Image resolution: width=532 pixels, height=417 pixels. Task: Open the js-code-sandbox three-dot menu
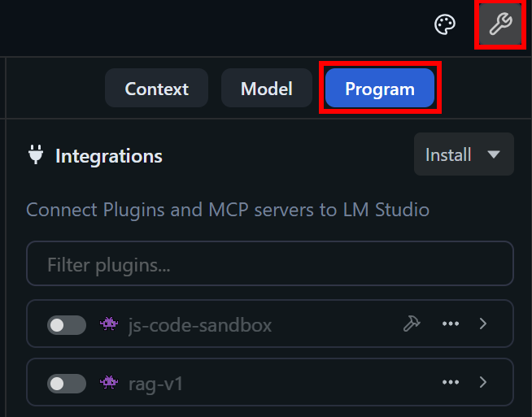451,324
